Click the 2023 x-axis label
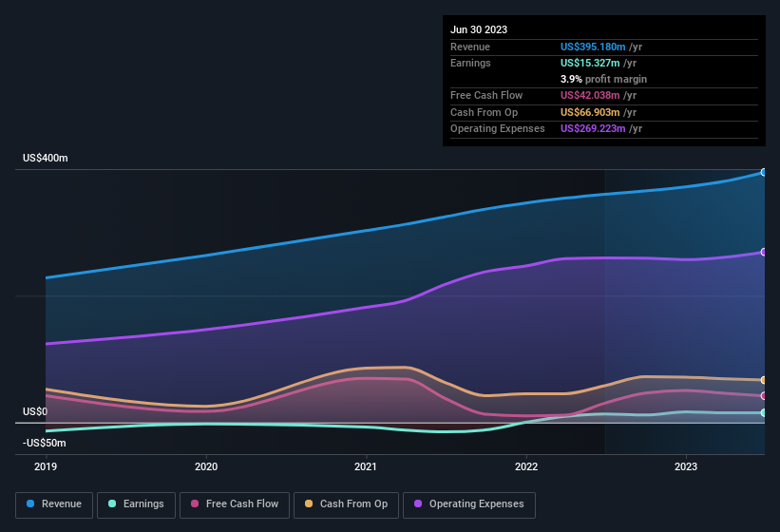The image size is (780, 532). (x=686, y=466)
